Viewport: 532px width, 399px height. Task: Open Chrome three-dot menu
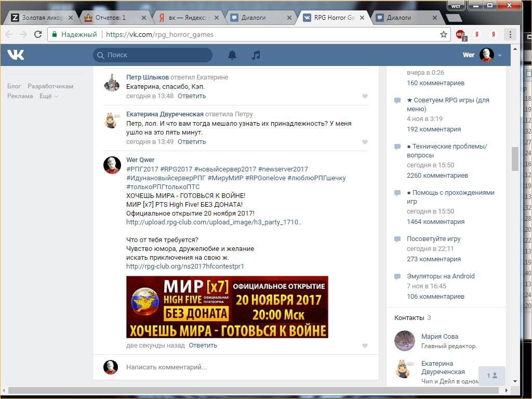pyautogui.click(x=510, y=34)
